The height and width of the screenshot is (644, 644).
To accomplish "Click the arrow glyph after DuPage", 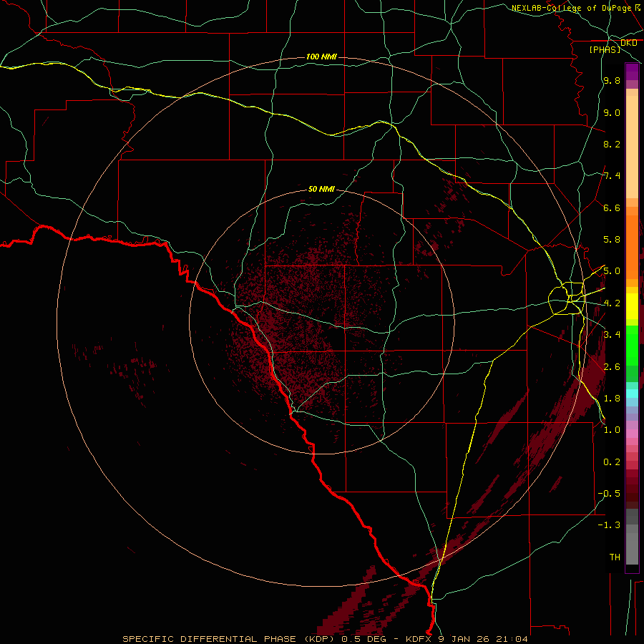I will (x=638, y=7).
